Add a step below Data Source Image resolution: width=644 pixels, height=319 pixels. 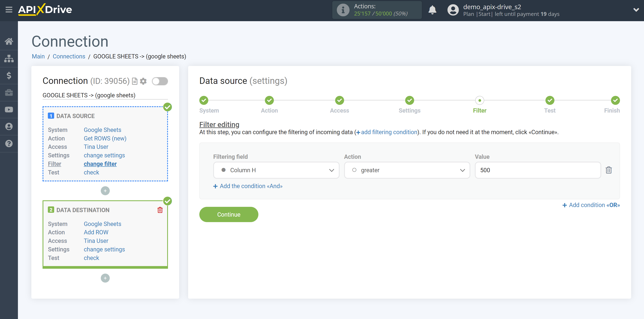[x=105, y=191]
